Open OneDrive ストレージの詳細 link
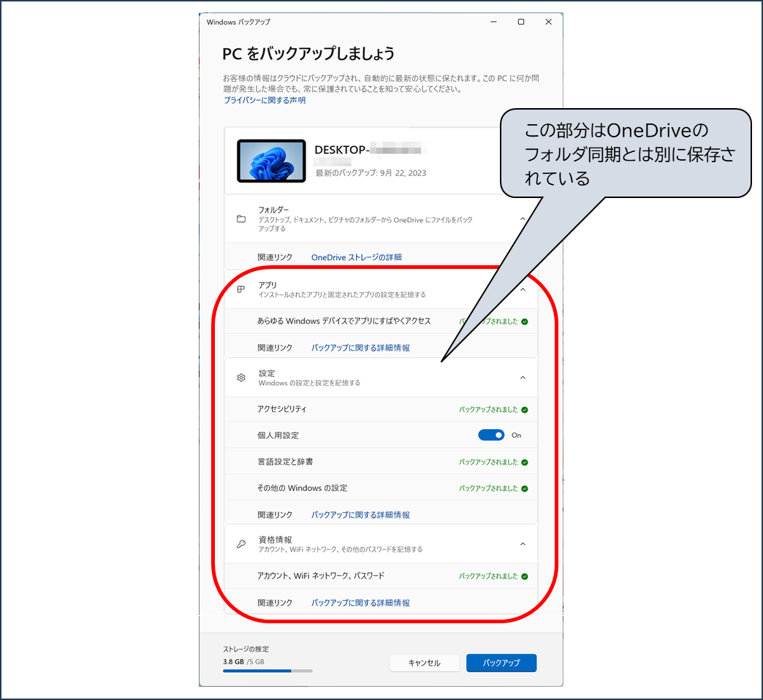763x700 pixels. click(356, 257)
